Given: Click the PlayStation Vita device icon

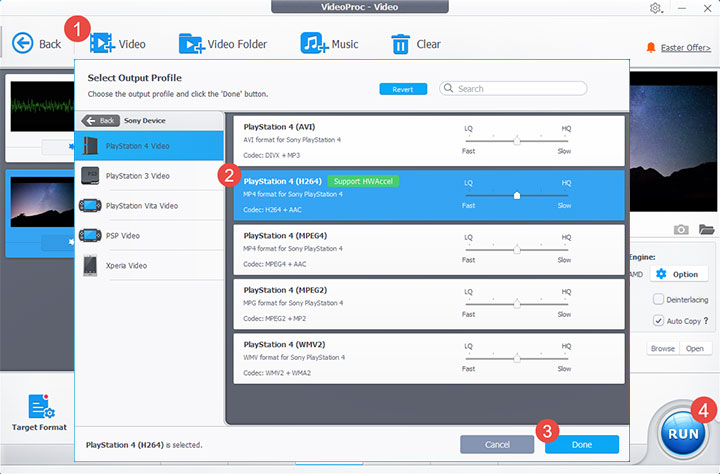Looking at the screenshot, I should (x=90, y=205).
